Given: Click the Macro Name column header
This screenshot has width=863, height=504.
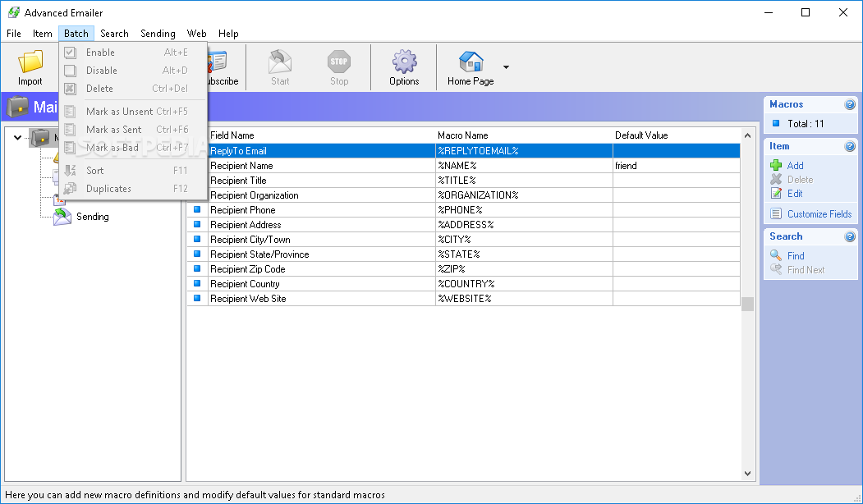Looking at the screenshot, I should click(x=523, y=135).
